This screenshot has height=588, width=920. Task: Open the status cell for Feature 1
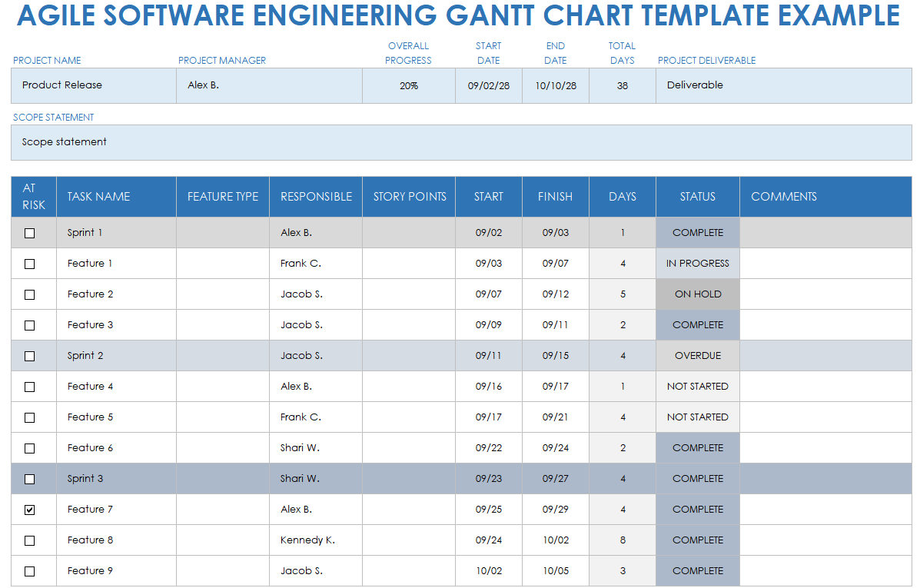pos(697,264)
